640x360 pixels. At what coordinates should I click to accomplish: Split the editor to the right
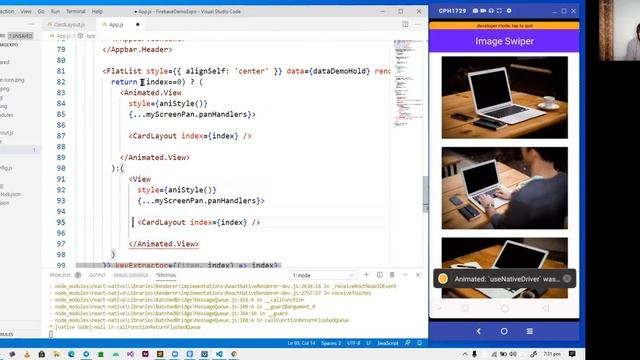pos(405,24)
